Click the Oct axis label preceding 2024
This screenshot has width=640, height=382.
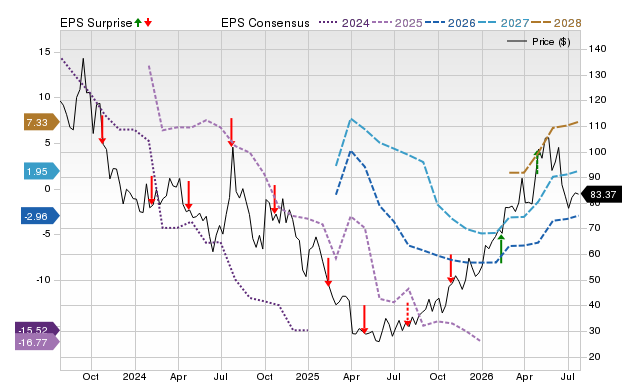[x=91, y=376]
